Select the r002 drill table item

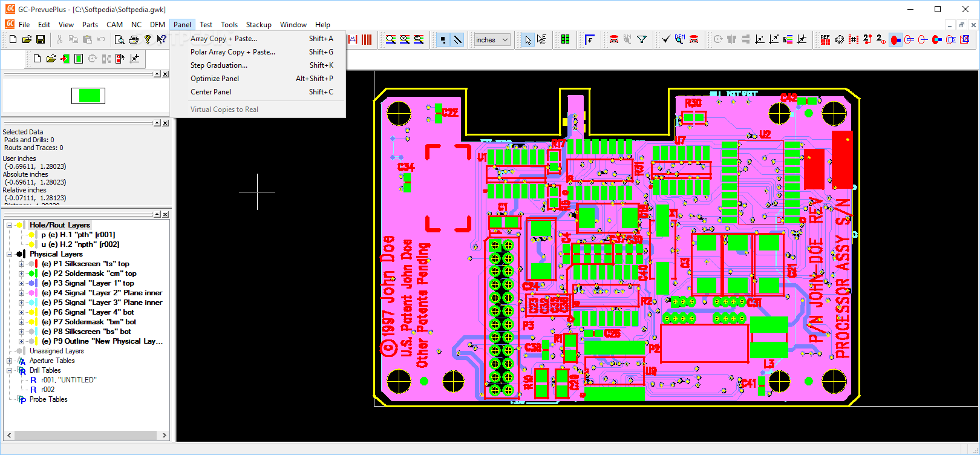48,390
